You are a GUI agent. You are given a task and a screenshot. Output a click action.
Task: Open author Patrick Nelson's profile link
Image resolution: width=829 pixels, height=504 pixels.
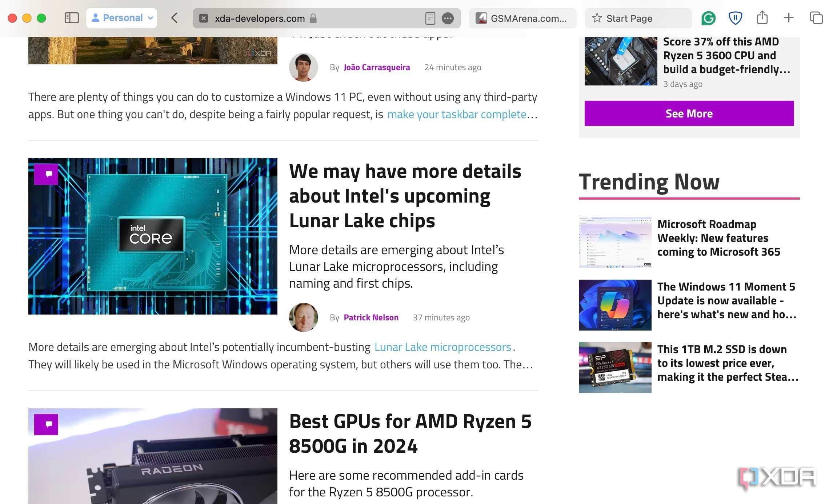tap(371, 317)
